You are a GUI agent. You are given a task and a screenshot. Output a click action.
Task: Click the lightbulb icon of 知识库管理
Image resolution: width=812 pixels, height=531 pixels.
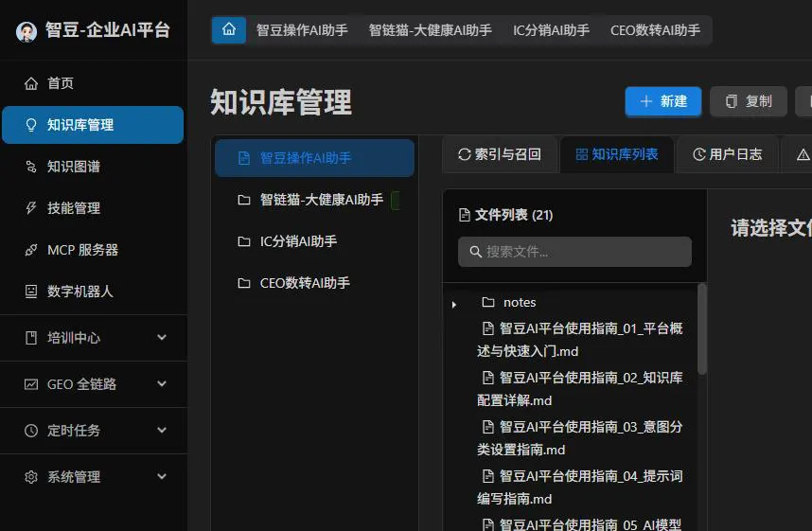coord(31,125)
